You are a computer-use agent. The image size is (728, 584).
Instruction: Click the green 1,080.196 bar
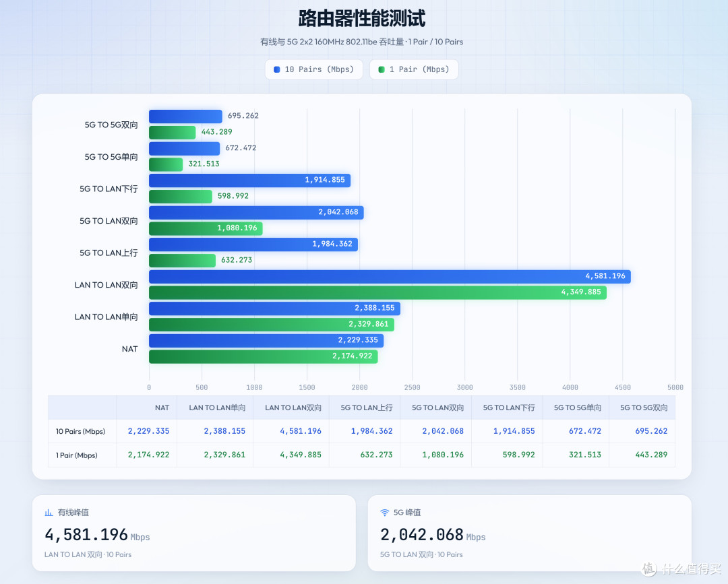pos(206,228)
